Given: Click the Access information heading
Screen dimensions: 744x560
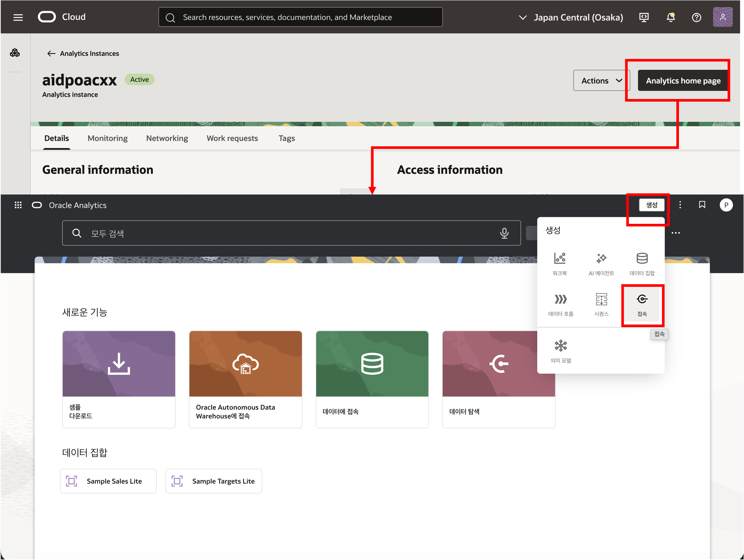Looking at the screenshot, I should click(450, 170).
